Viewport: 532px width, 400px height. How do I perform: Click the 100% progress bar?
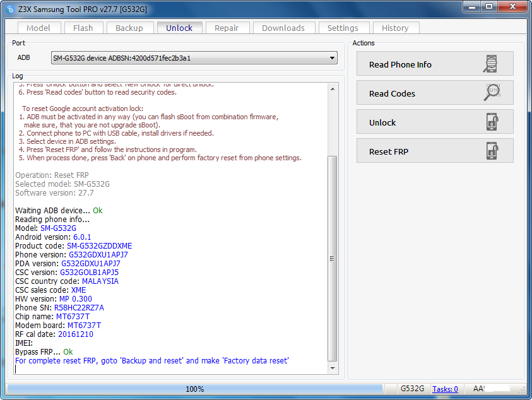[x=195, y=389]
